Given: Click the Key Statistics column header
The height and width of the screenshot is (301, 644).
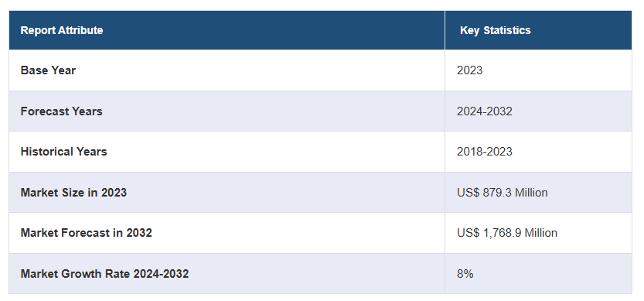Looking at the screenshot, I should point(496,30).
